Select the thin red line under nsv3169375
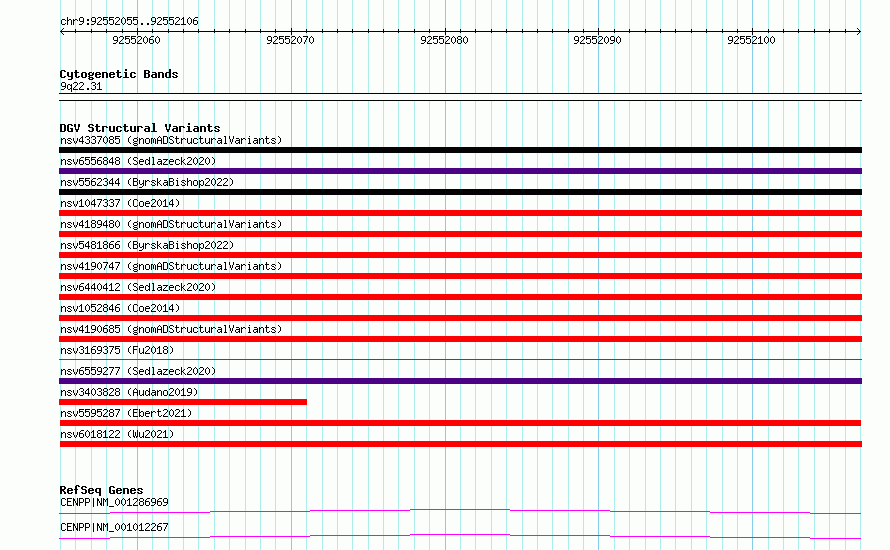This screenshot has width=890, height=550. click(460, 359)
